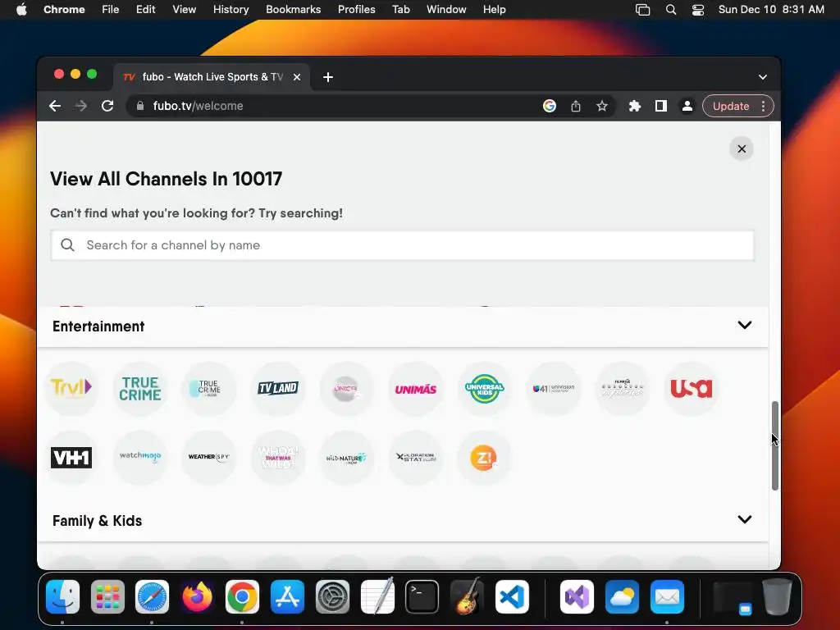Close the fubo browser tab
This screenshot has width=840, height=630.
point(297,77)
